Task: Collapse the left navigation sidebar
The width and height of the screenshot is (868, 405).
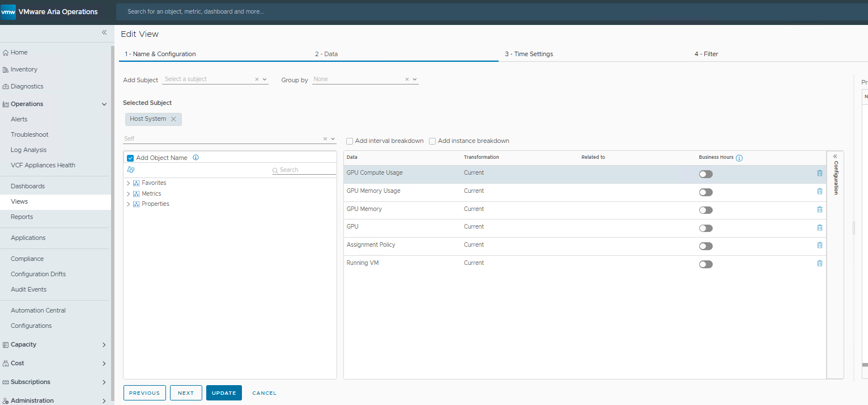Action: [x=104, y=32]
